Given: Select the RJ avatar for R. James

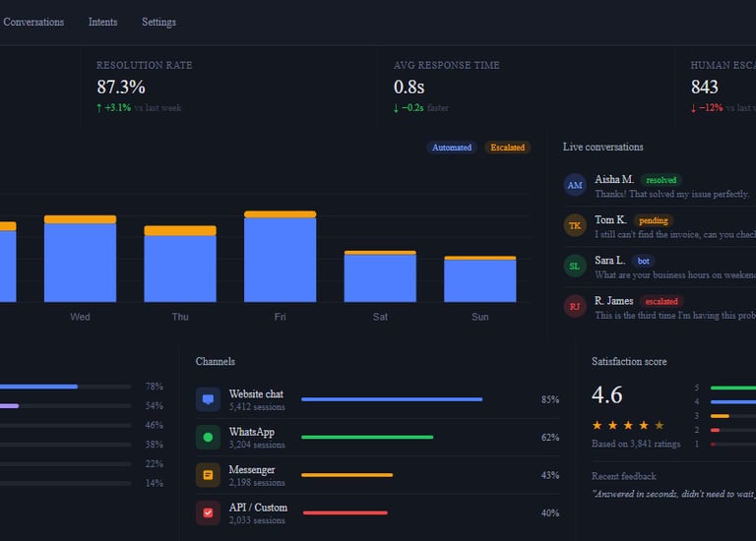Looking at the screenshot, I should point(575,306).
